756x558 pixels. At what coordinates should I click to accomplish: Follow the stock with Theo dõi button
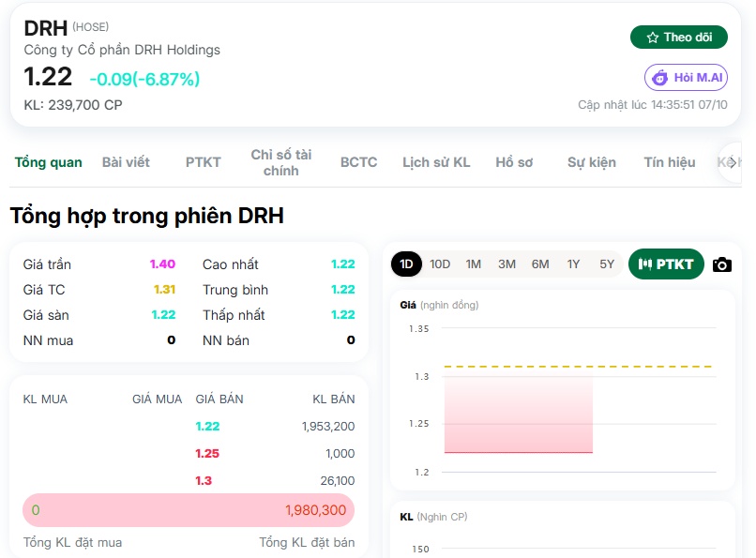(x=679, y=38)
